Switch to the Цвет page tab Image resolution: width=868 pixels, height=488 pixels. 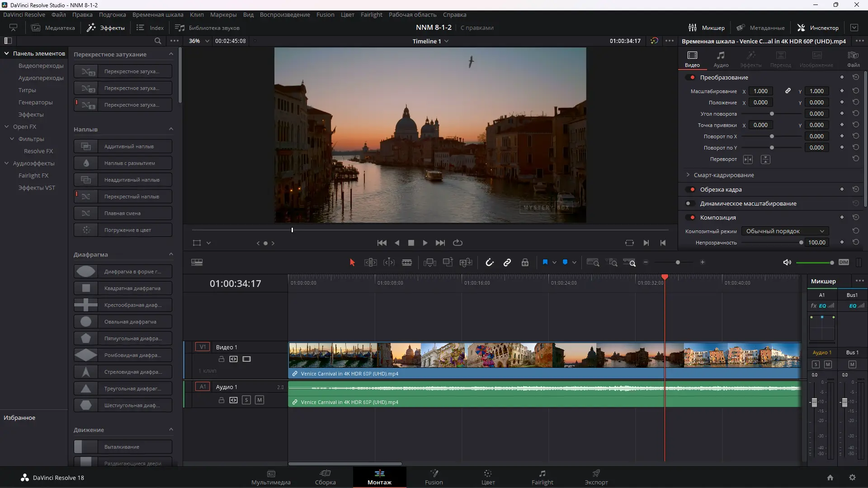click(x=488, y=477)
